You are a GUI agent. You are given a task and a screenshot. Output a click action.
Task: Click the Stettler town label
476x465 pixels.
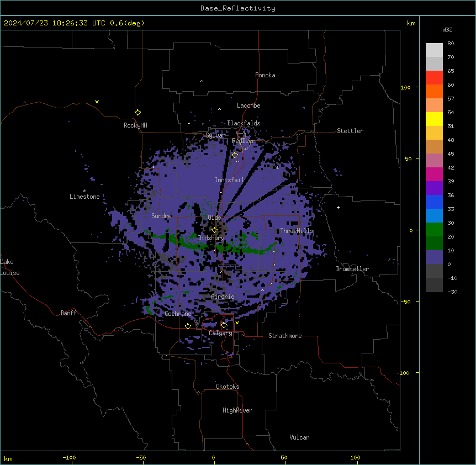coord(350,131)
